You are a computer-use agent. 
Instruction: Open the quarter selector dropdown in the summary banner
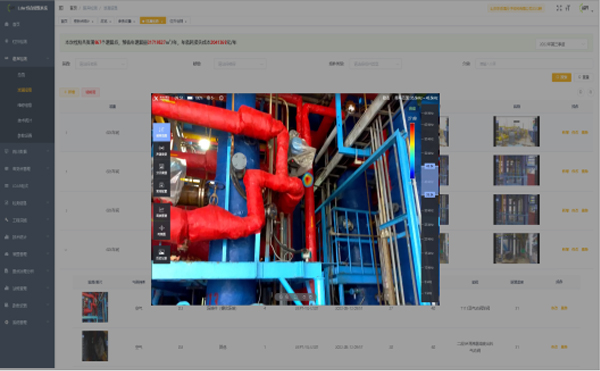pyautogui.click(x=561, y=44)
